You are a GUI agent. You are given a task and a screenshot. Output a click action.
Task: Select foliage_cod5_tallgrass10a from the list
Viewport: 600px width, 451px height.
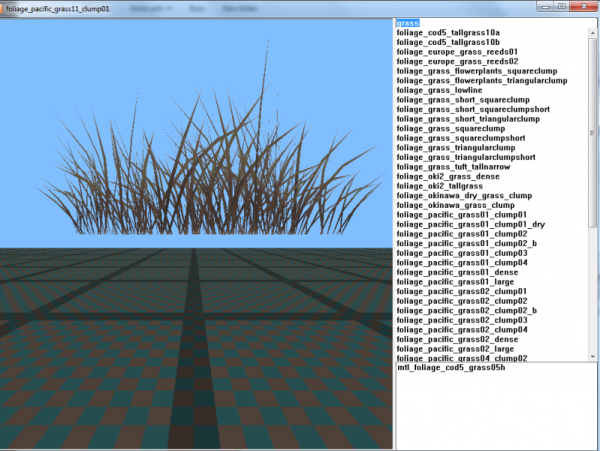click(x=447, y=33)
